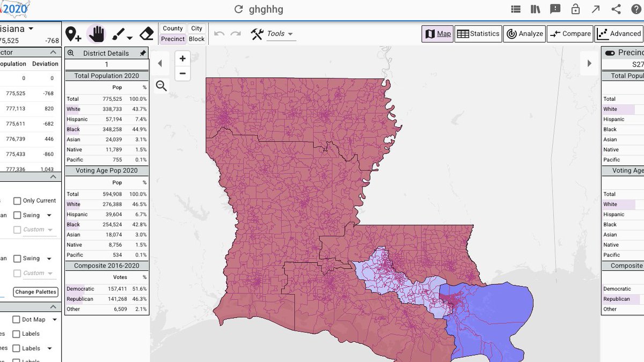Image resolution: width=644 pixels, height=362 pixels.
Task: Open the map list view icon
Action: click(516, 9)
